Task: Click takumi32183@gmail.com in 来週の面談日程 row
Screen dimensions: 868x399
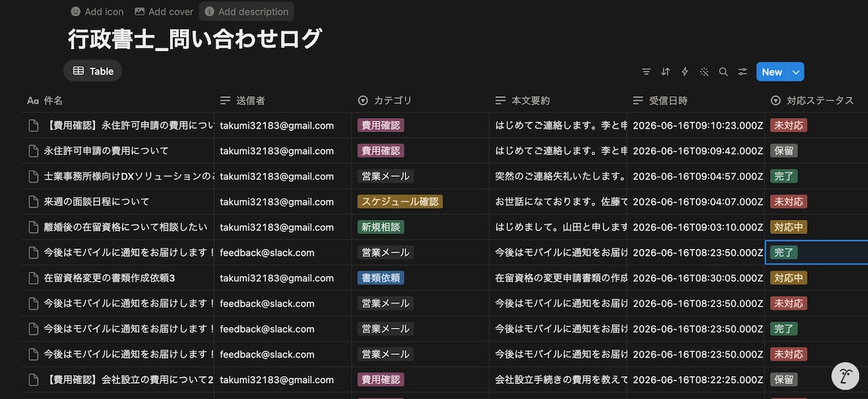Action: pyautogui.click(x=277, y=202)
